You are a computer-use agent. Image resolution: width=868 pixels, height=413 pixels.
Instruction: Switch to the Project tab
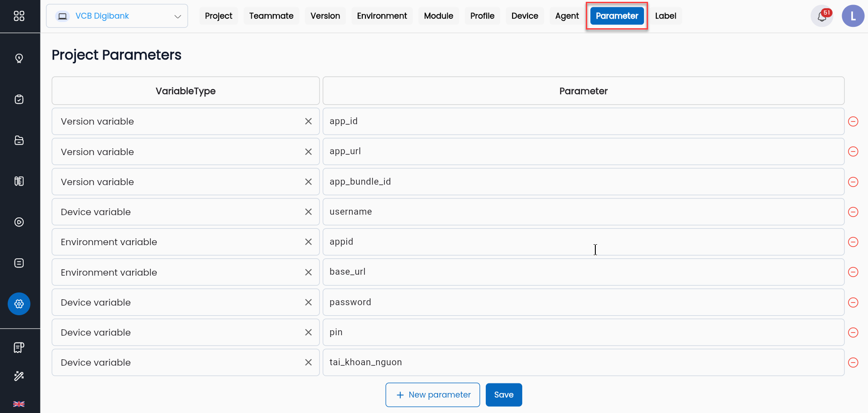click(x=219, y=16)
